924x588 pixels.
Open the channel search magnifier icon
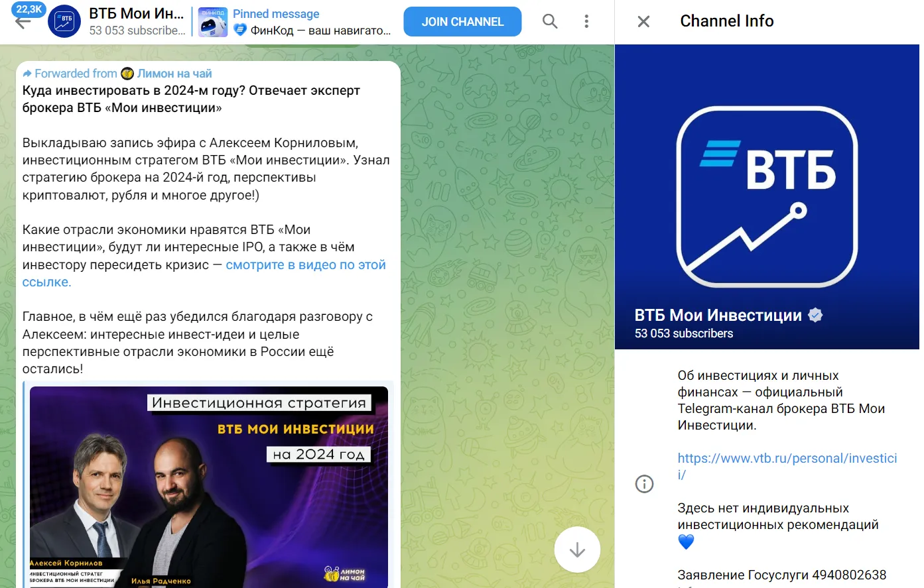pos(550,21)
